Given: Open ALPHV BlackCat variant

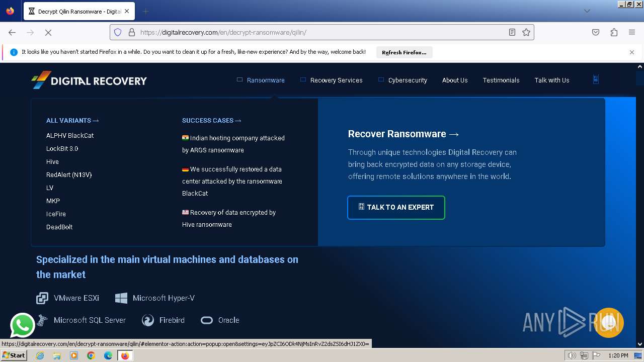Looking at the screenshot, I should click(70, 135).
